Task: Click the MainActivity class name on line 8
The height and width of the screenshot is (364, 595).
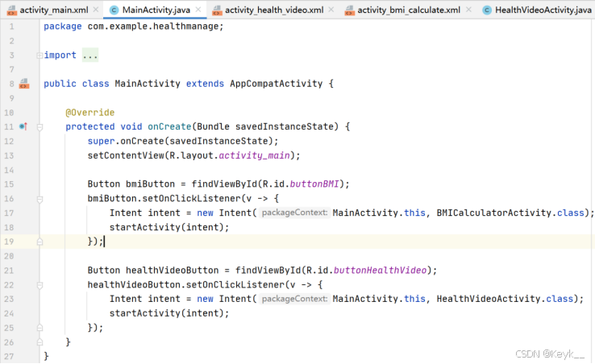Action: point(148,84)
